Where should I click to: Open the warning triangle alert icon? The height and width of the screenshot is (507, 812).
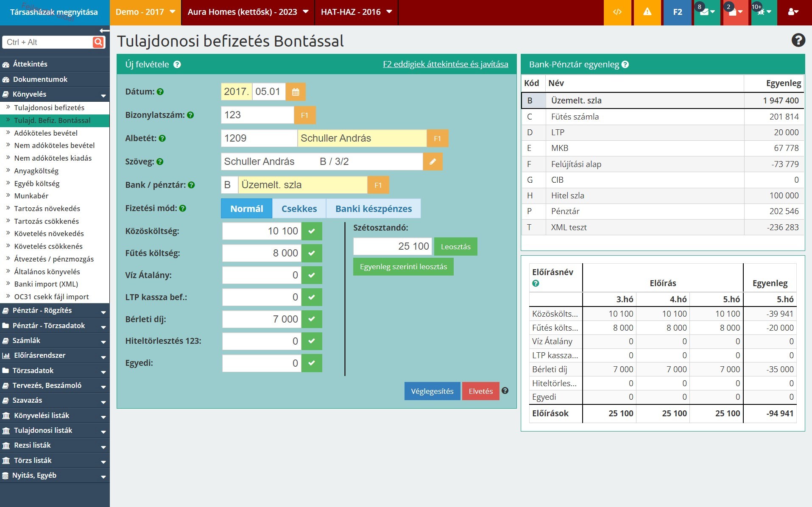(647, 12)
